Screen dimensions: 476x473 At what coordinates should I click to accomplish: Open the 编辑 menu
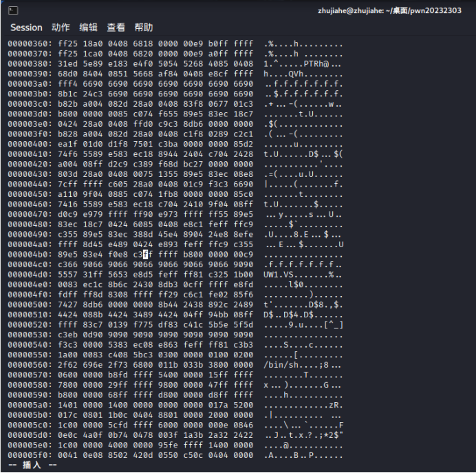(88, 28)
